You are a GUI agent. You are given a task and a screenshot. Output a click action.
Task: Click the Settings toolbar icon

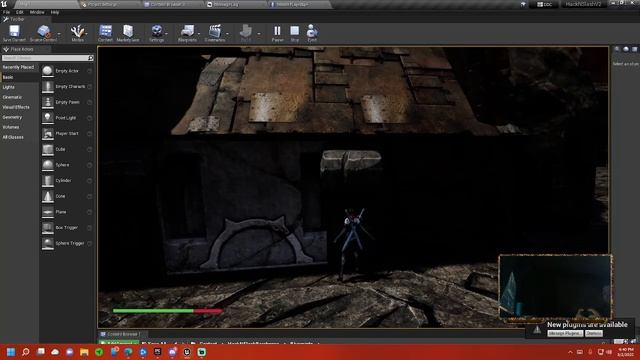pyautogui.click(x=157, y=31)
